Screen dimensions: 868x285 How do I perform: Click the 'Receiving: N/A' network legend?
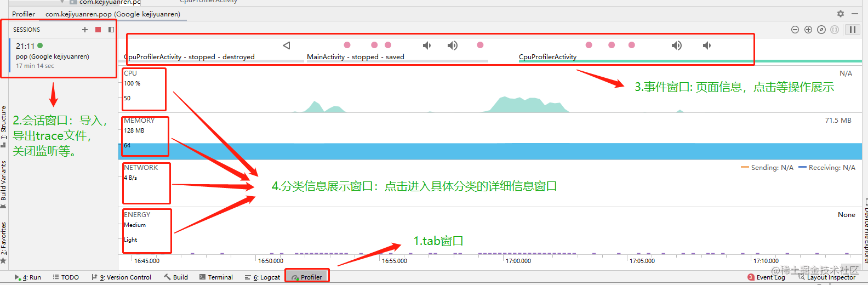tap(827, 168)
